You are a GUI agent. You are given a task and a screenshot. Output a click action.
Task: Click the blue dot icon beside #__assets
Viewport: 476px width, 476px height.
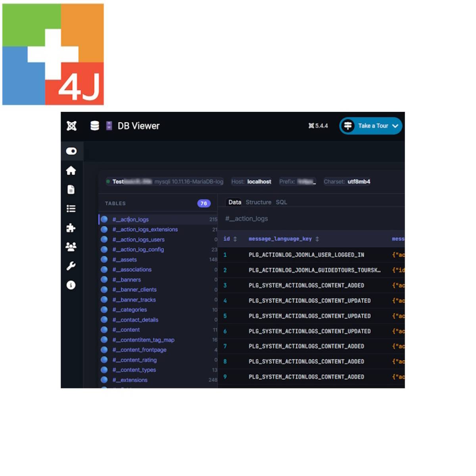(x=104, y=259)
